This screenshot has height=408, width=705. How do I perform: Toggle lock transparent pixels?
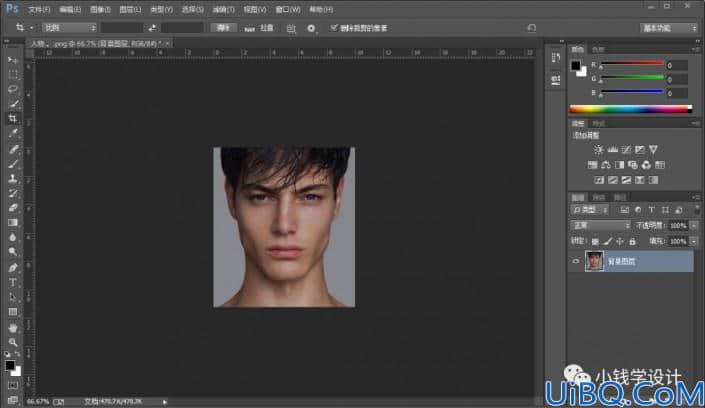pos(595,242)
